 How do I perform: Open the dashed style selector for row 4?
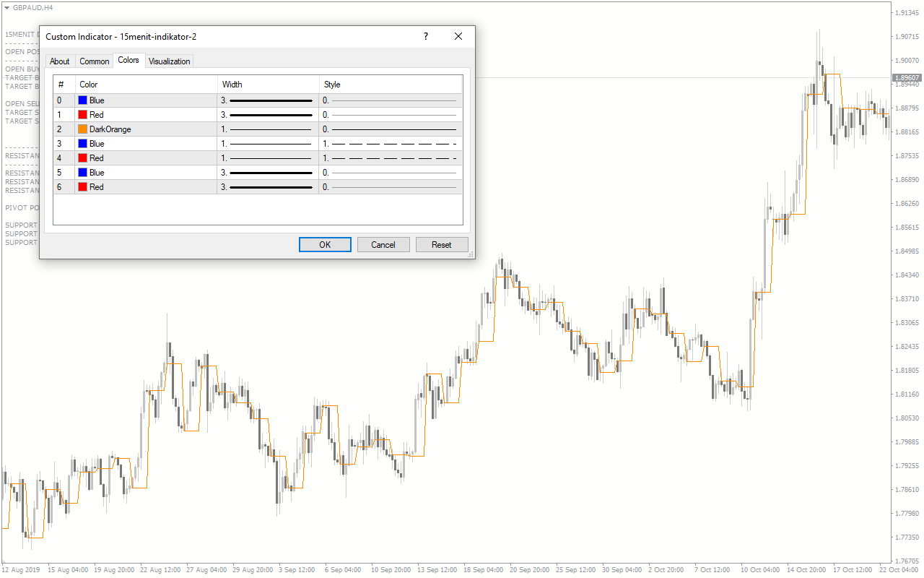pos(391,158)
